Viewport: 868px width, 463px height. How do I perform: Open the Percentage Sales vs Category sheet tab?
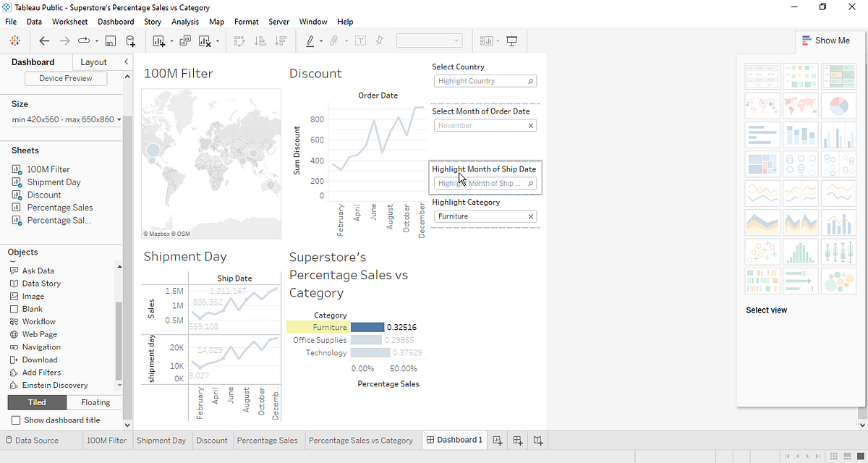[x=360, y=440]
